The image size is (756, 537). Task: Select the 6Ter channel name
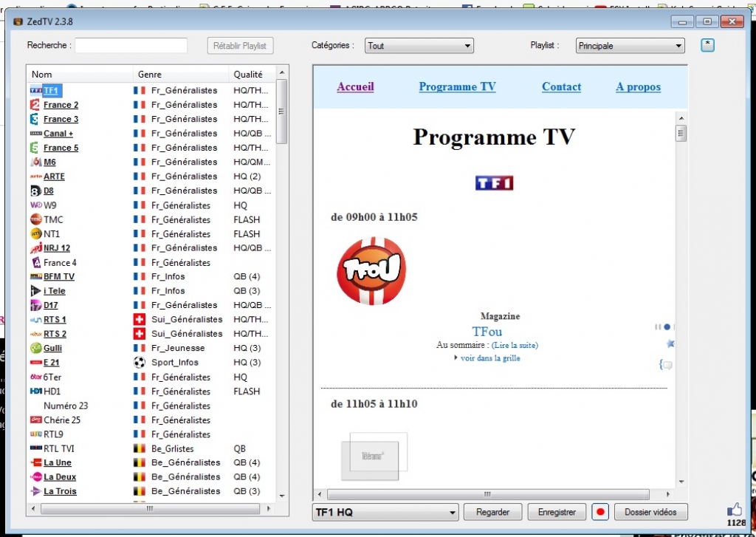pos(52,377)
